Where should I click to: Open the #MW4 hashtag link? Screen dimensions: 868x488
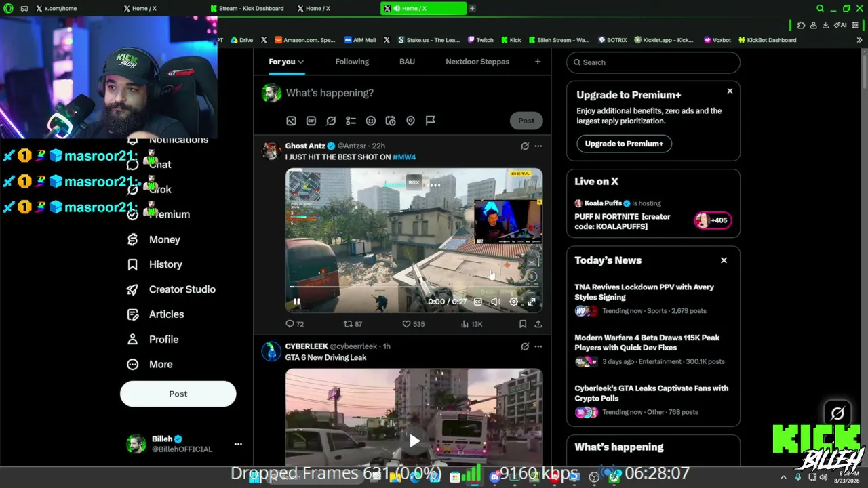tap(404, 157)
